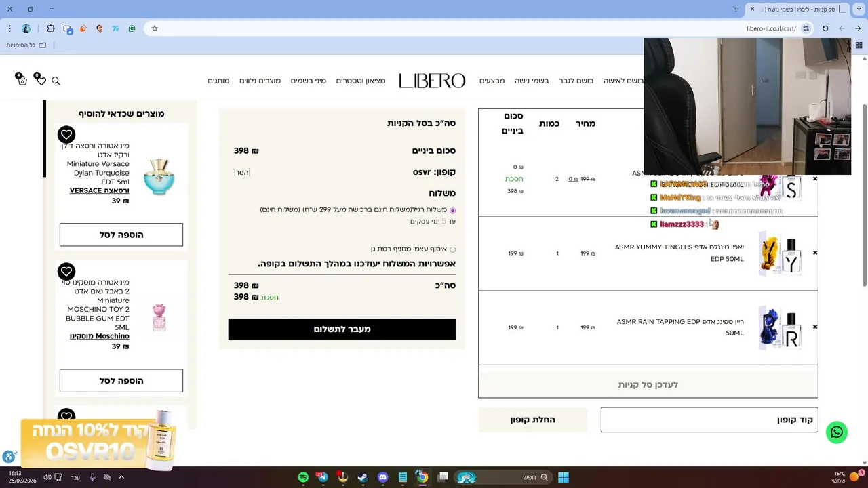Open Chrome three-dot menu
Image resolution: width=868 pixels, height=488 pixels.
pos(9,28)
